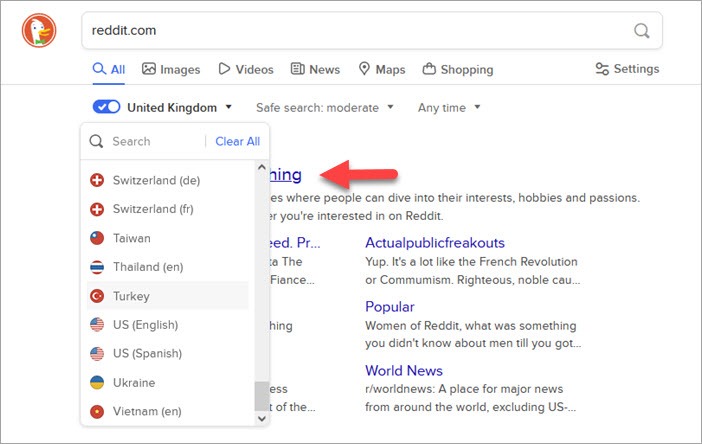This screenshot has height=444, width=702.
Task: Switch to the News tab
Action: click(315, 69)
